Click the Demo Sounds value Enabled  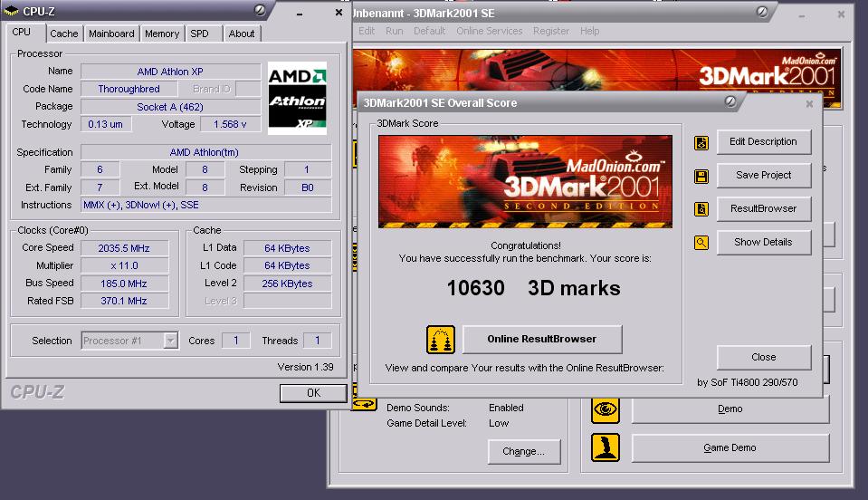tap(506, 408)
